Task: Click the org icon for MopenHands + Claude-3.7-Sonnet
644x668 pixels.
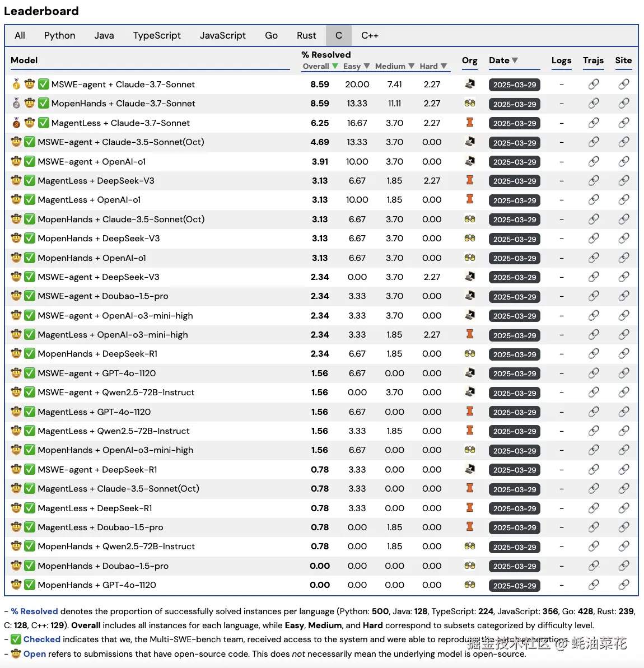Action: (470, 103)
